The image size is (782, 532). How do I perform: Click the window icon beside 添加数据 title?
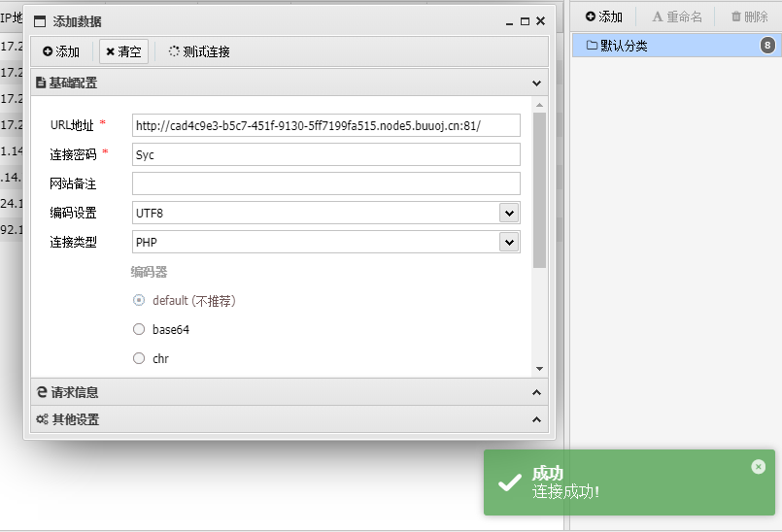click(x=40, y=21)
